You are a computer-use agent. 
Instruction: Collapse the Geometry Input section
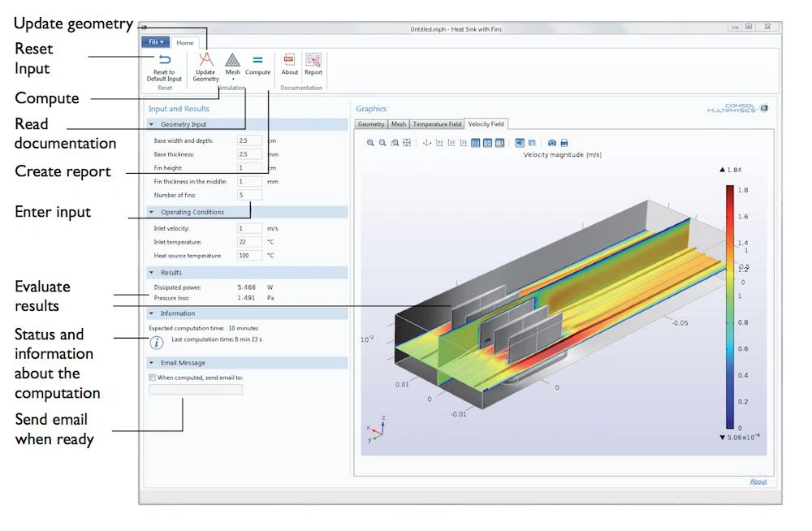tap(152, 125)
